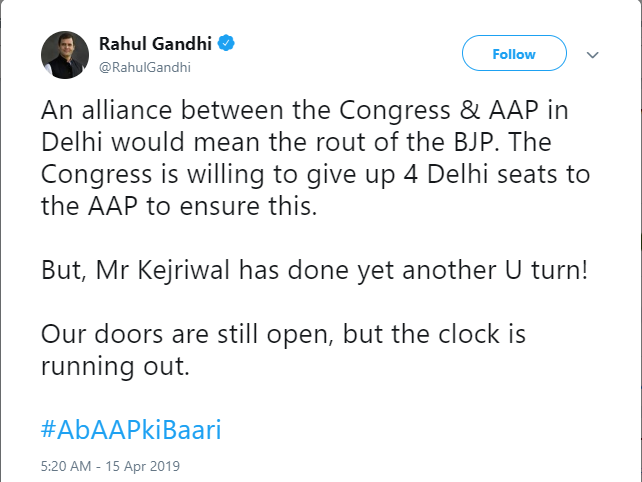This screenshot has width=642, height=482.
Task: Open the tweet options chevron dropdown
Action: click(591, 54)
